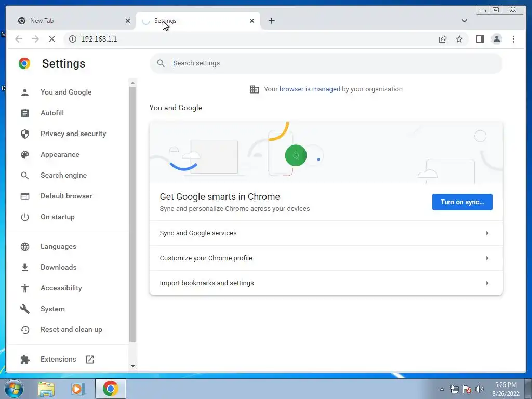This screenshot has width=532, height=399.
Task: Expand Import bookmarks and settings row
Action: (326, 283)
